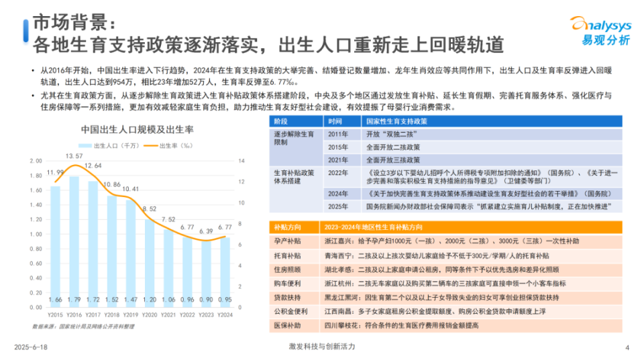
Task: Click the 0.95 bar value label
Action: (225, 300)
